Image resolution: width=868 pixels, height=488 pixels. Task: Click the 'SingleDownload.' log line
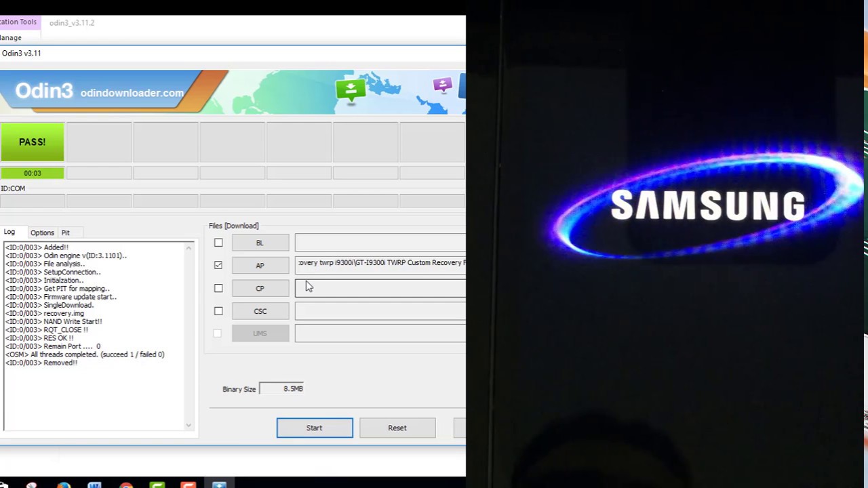(x=50, y=305)
